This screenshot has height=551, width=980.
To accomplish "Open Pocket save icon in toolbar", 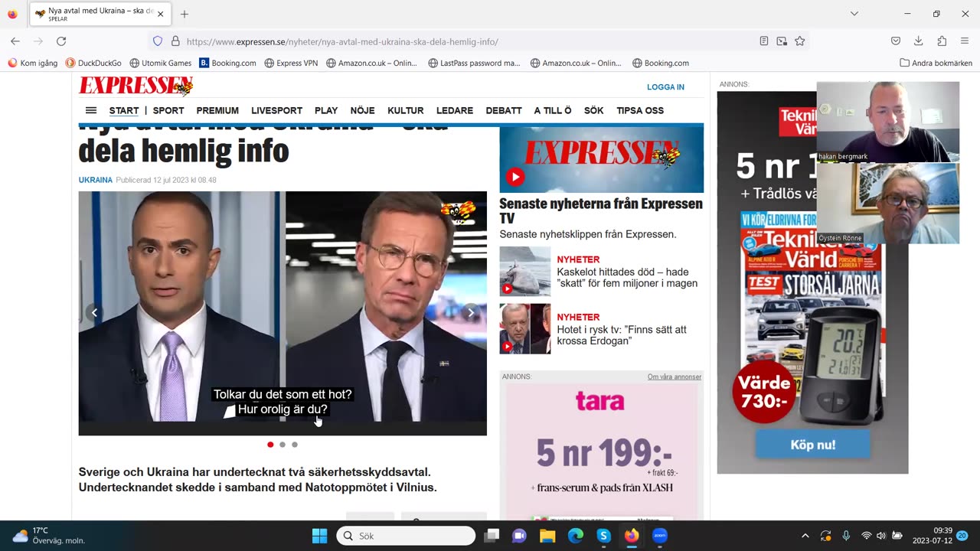I will pos(896,41).
